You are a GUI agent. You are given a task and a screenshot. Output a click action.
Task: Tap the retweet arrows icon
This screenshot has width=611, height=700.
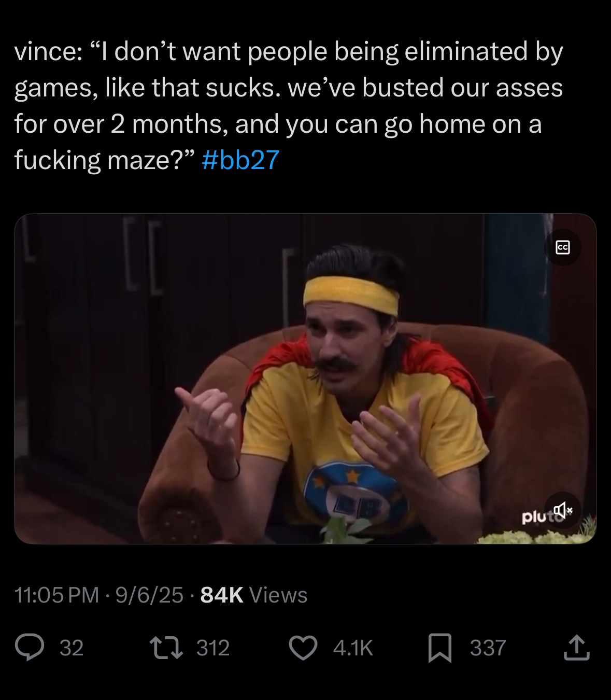[166, 648]
